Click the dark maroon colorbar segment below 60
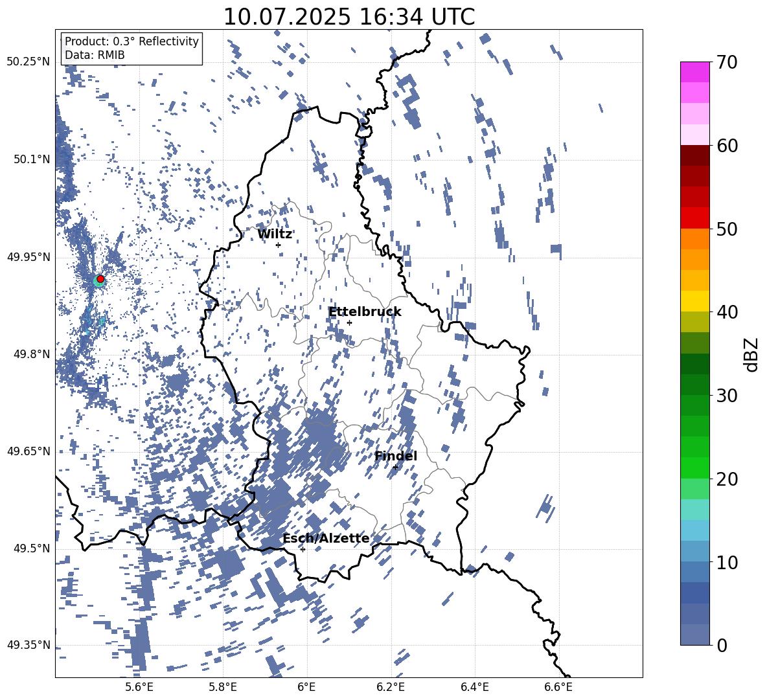 (694, 155)
